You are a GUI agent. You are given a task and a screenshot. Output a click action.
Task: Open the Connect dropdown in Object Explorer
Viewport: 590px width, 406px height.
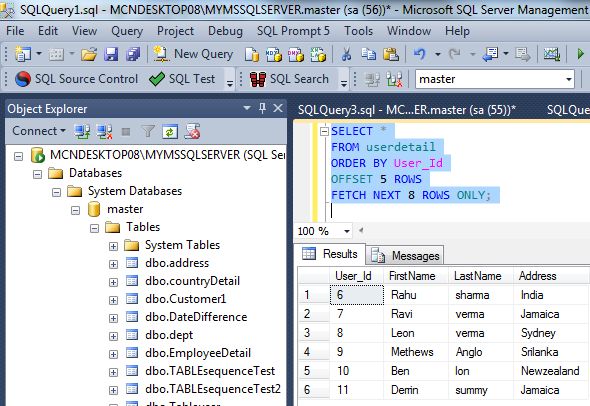pos(39,131)
